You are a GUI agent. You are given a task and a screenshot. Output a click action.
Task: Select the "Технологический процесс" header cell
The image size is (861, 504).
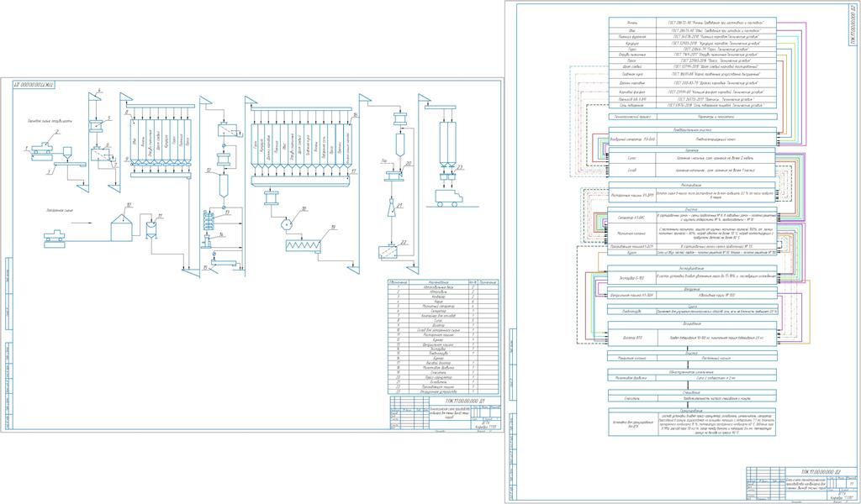(632, 117)
